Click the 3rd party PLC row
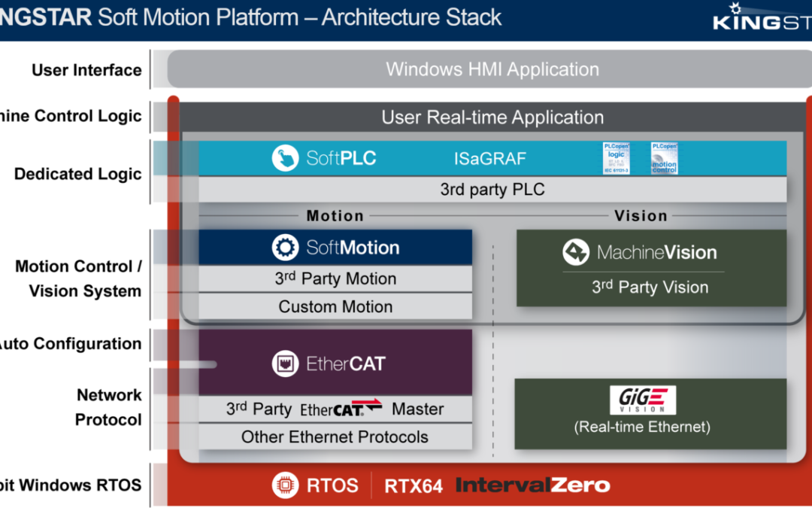812x508 pixels. coord(492,189)
